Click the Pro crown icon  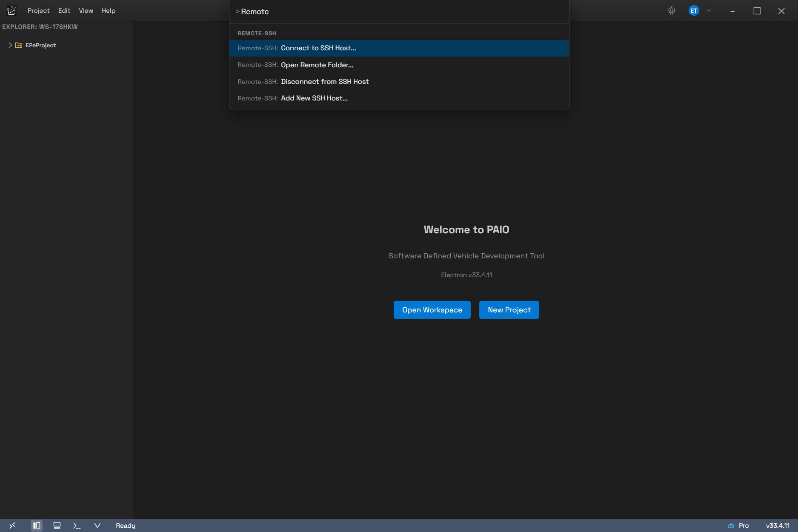731,526
